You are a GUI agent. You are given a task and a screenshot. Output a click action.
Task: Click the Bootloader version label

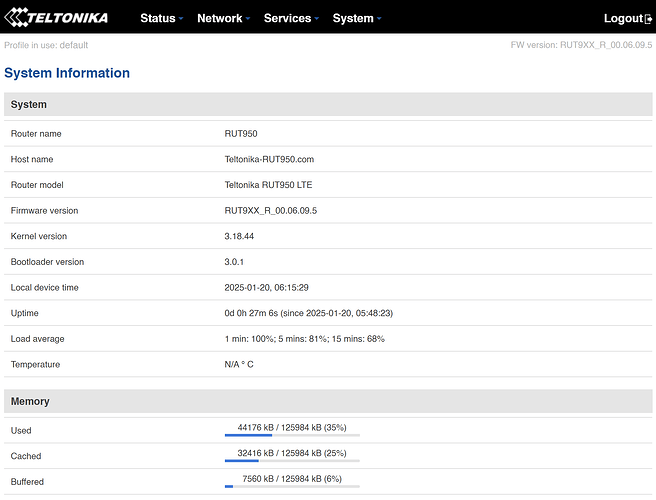47,262
